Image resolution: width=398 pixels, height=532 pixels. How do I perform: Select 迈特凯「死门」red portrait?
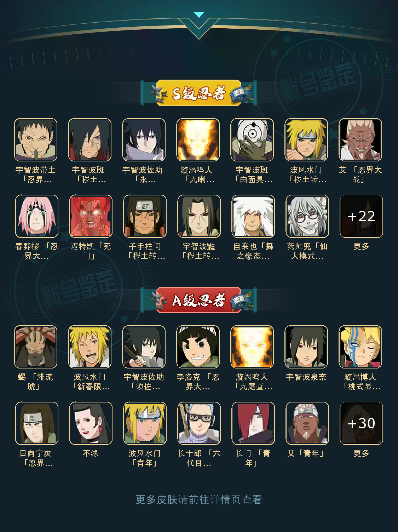91,216
